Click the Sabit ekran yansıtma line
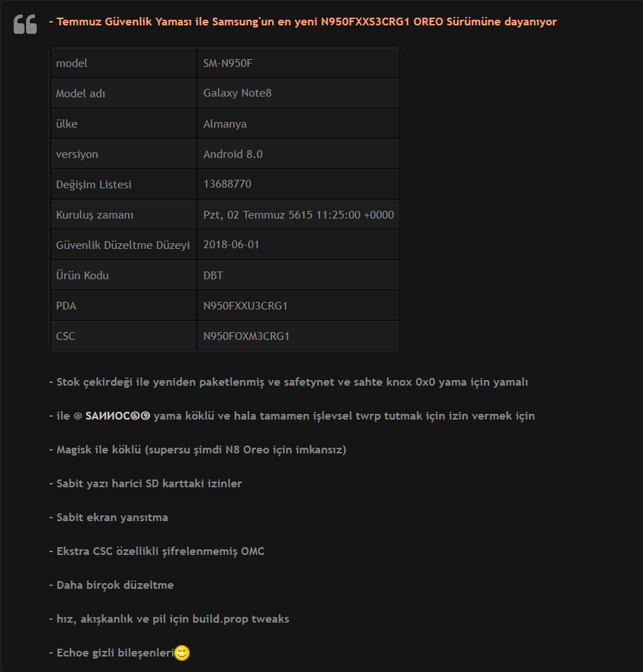 [109, 518]
